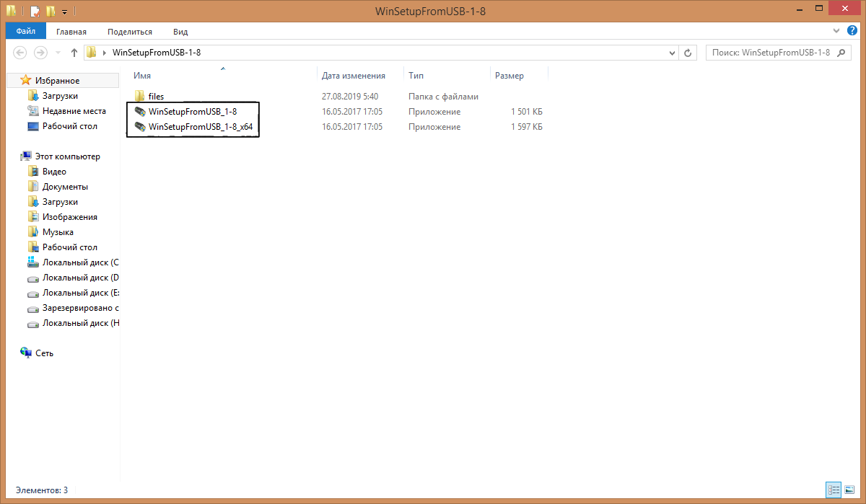Click the Избранное star icon
866x504 pixels.
[x=26, y=80]
